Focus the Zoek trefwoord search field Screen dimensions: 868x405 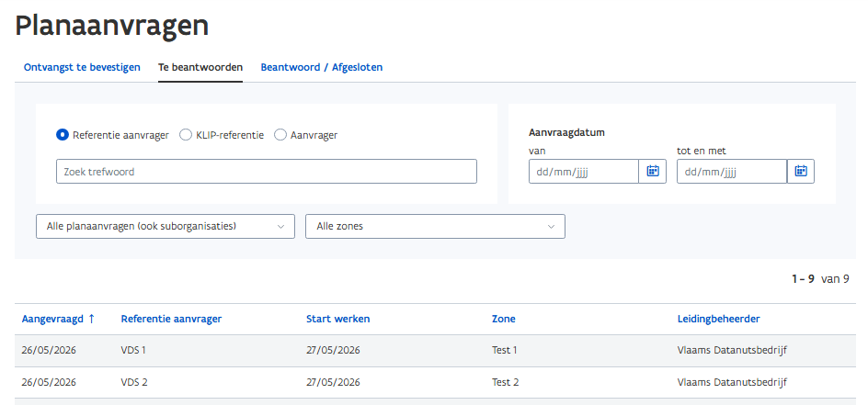(267, 172)
